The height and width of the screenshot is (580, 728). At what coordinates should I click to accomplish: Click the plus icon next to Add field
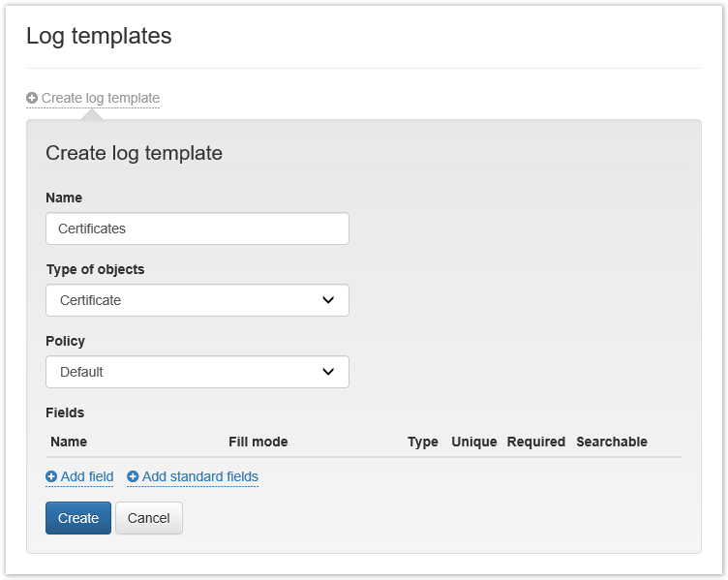click(x=51, y=476)
